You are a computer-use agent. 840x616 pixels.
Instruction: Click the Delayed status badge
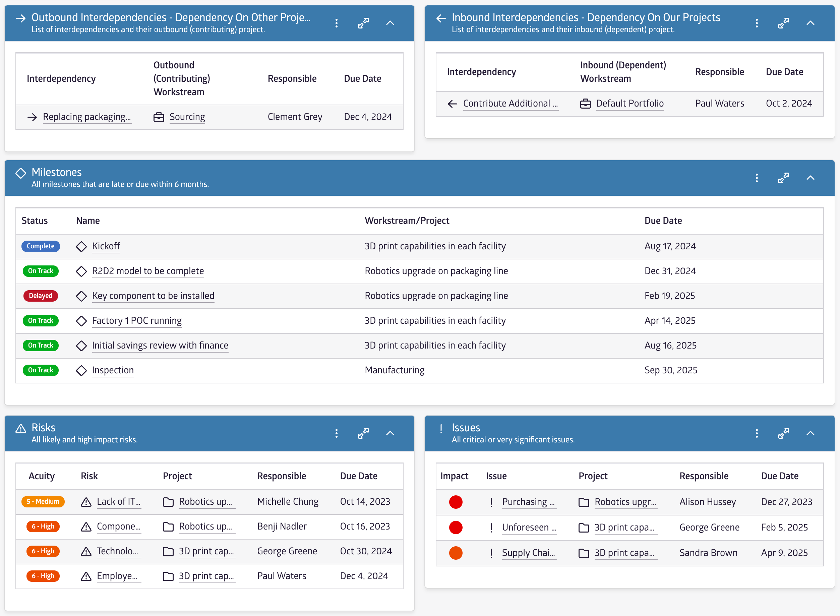tap(41, 296)
